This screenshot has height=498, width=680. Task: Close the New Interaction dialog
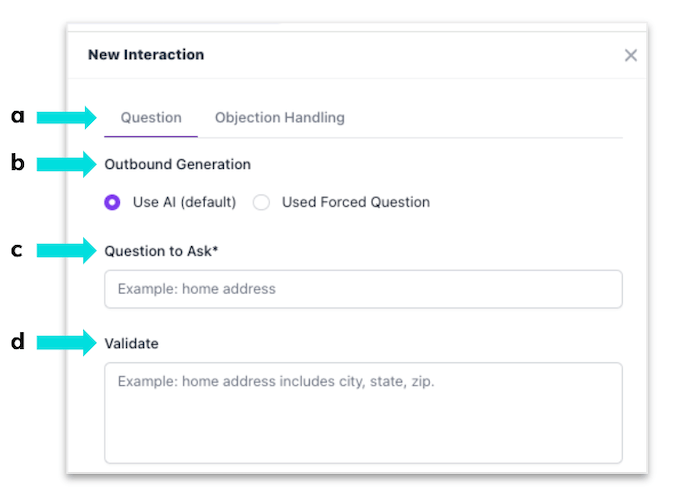631,56
